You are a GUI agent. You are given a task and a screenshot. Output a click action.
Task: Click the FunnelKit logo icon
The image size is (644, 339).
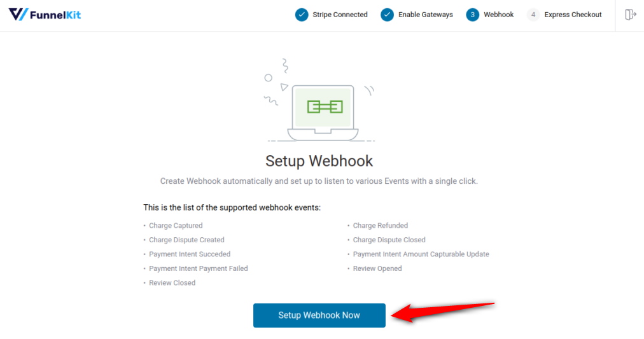click(18, 15)
